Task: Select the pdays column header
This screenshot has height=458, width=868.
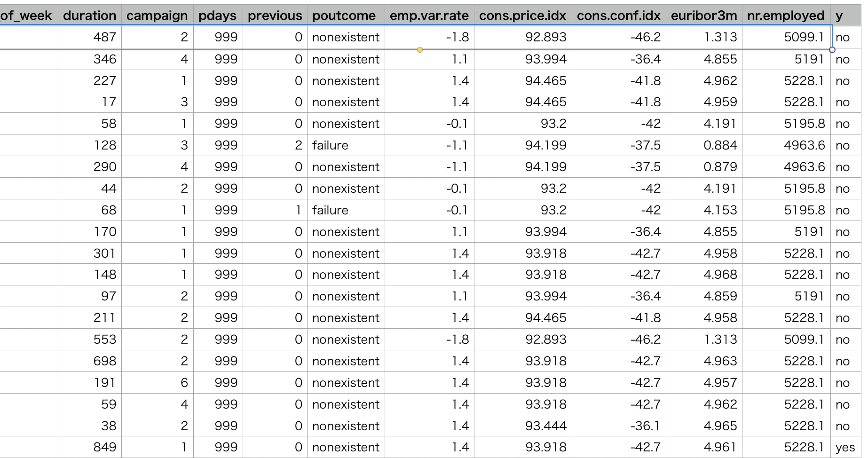Action: (x=218, y=16)
